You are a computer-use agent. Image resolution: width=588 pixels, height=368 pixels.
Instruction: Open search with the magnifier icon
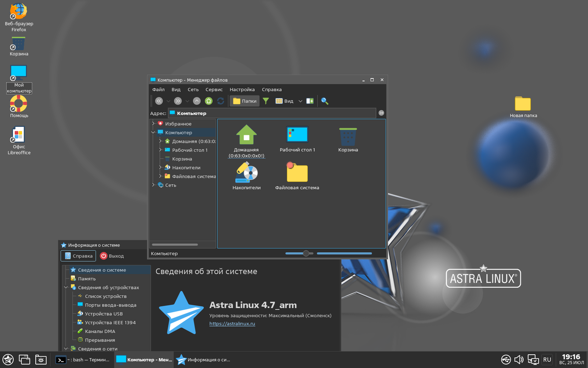tap(324, 101)
